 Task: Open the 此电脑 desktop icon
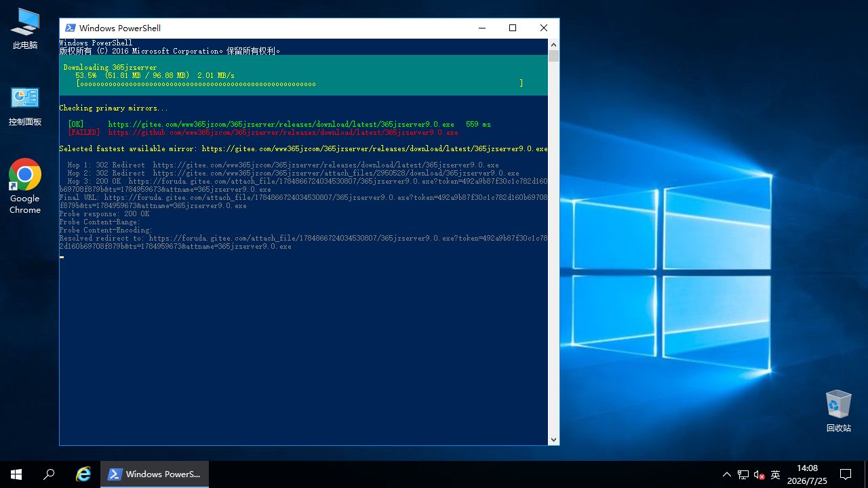(25, 28)
